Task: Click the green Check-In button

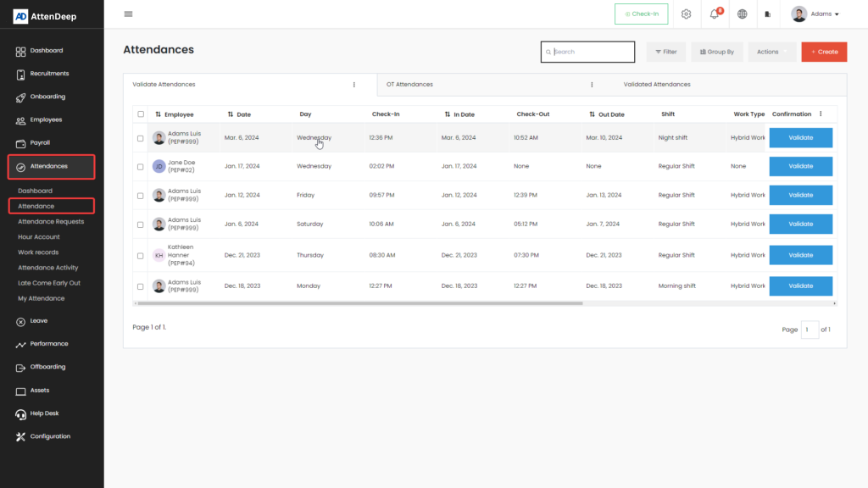Action: pyautogui.click(x=641, y=14)
